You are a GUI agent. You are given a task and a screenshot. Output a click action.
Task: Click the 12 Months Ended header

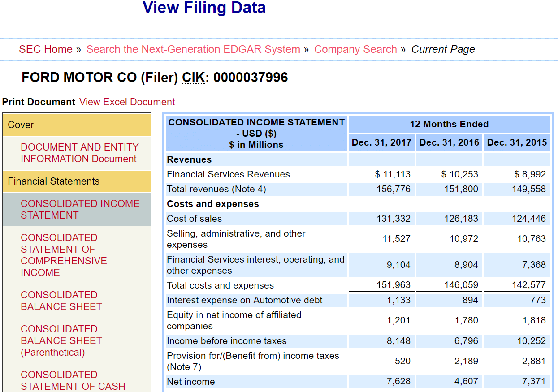(x=449, y=124)
